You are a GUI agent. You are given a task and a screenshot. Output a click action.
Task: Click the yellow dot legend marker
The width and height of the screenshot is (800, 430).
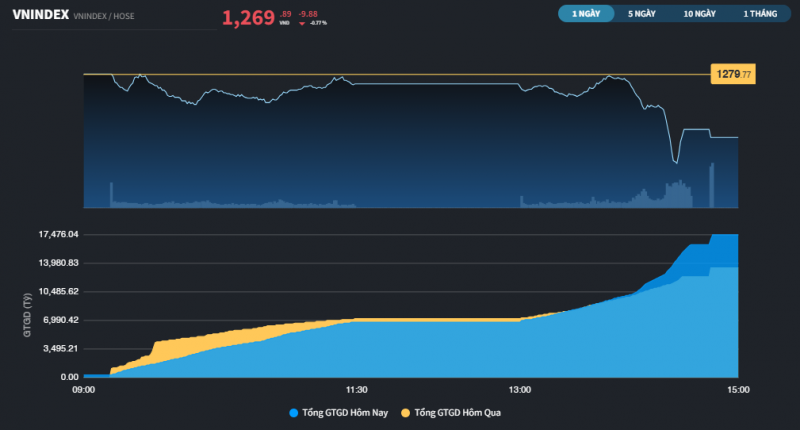[x=405, y=412]
